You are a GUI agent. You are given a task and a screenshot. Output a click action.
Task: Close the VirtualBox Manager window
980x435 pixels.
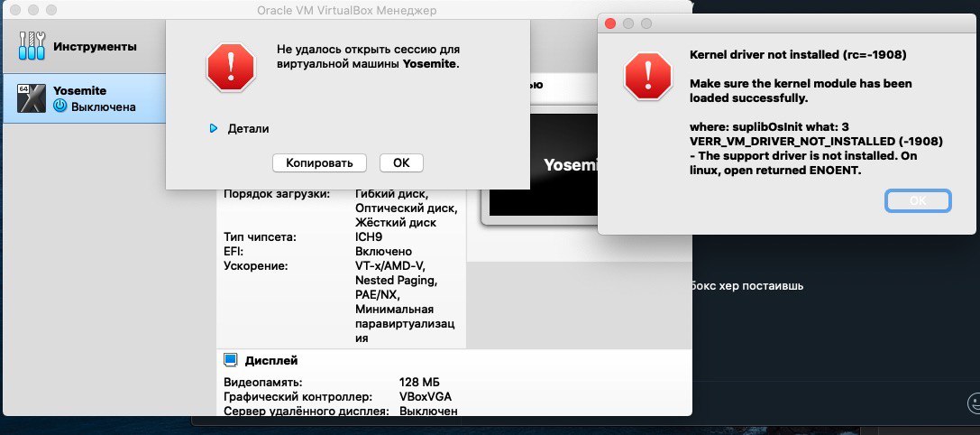pos(16,10)
